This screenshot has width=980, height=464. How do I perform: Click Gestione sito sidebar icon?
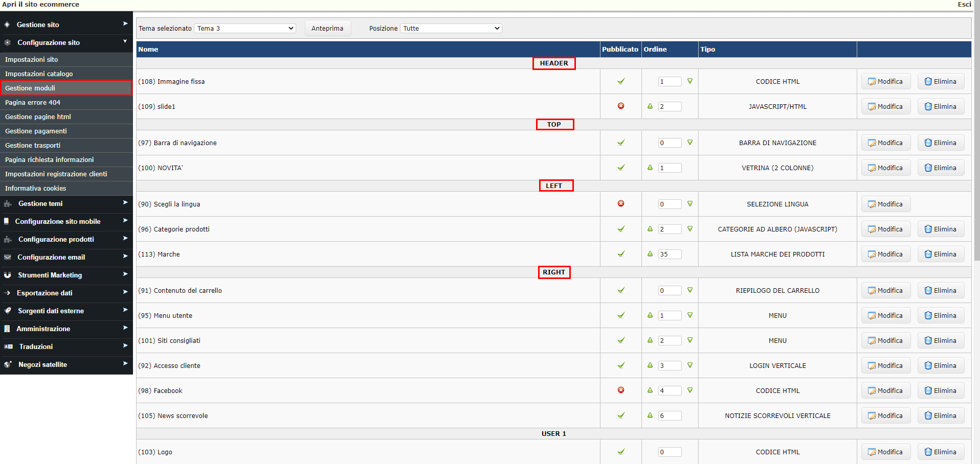coord(7,25)
